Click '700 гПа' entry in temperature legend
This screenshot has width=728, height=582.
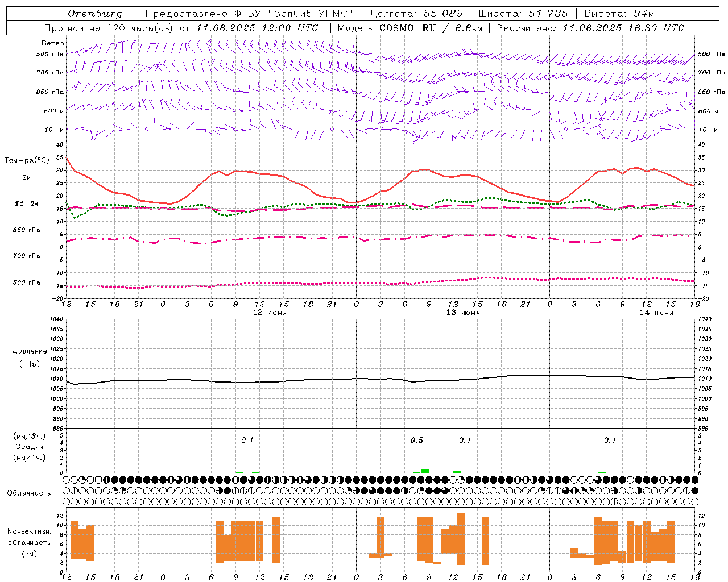[x=27, y=256]
